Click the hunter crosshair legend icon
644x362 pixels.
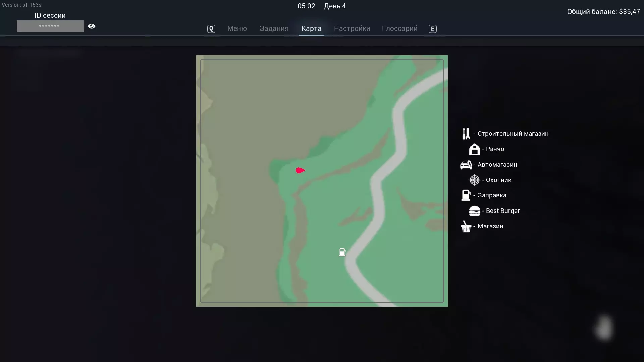click(474, 180)
